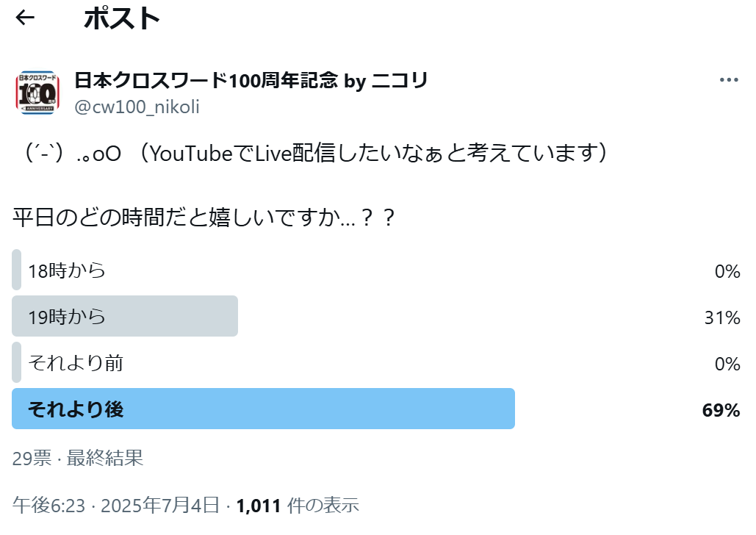This screenshot has height=535, width=756.
Task: Click the bold 69% poll result value
Action: pos(720,410)
